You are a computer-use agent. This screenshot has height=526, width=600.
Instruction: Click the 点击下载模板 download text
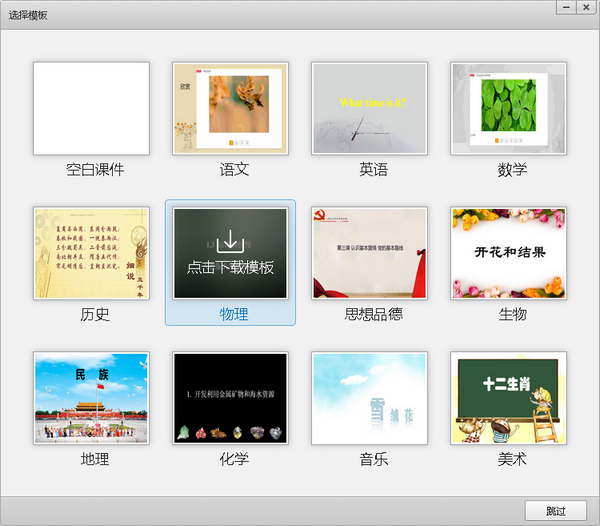point(230,267)
